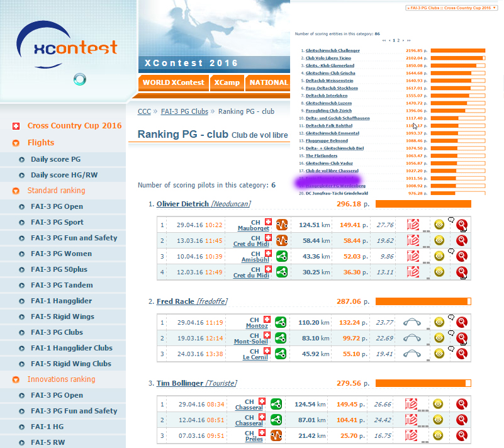The image size is (504, 448).
Task: Click free flight type icon for Mauborget row
Action: [x=282, y=225]
